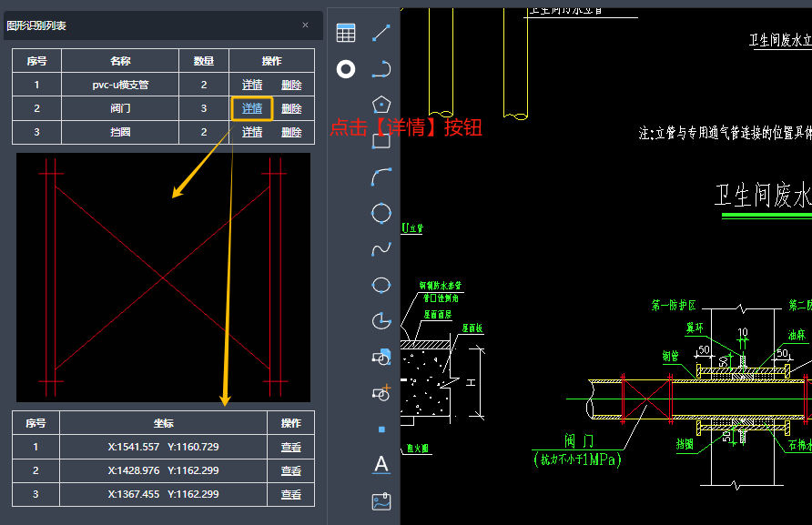Select the circle drawing tool
This screenshot has width=812, height=525.
(x=381, y=213)
